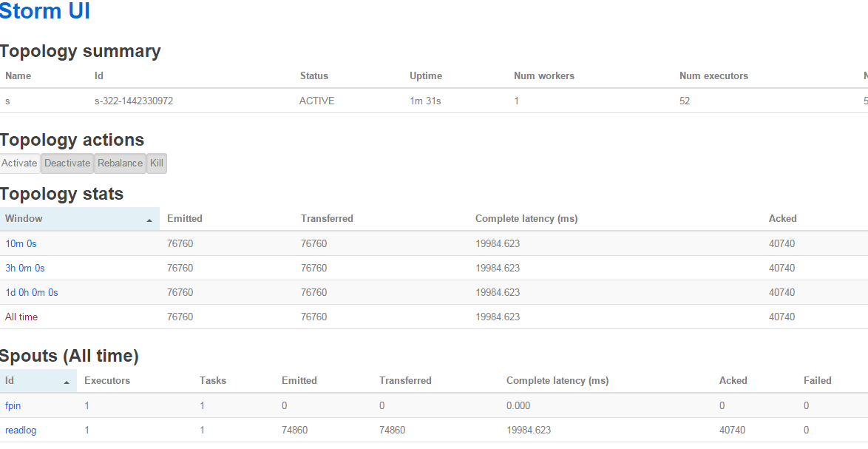
Task: Kill the topology
Action: [157, 163]
